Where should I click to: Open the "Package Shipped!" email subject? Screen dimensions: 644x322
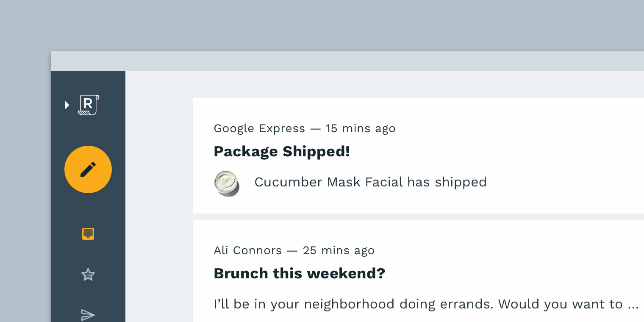coord(282,152)
